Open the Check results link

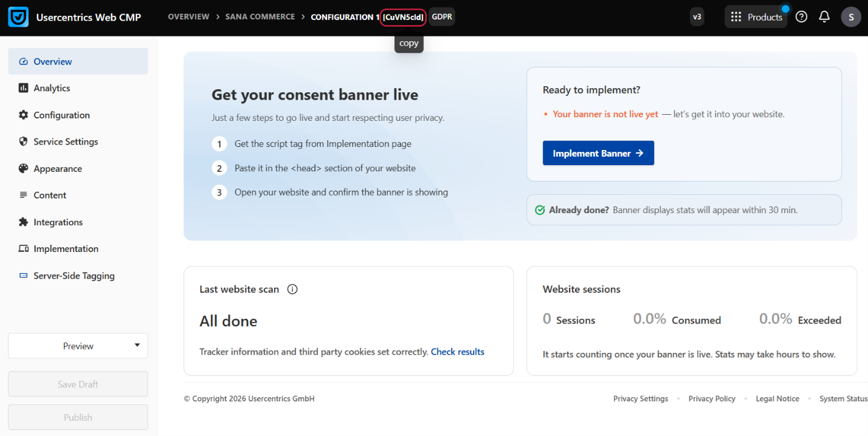point(457,352)
